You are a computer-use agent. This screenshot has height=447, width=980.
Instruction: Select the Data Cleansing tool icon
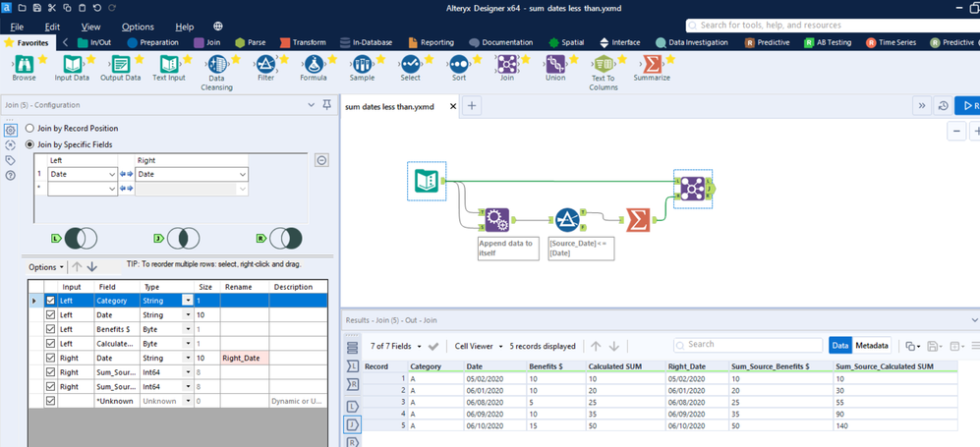click(217, 64)
